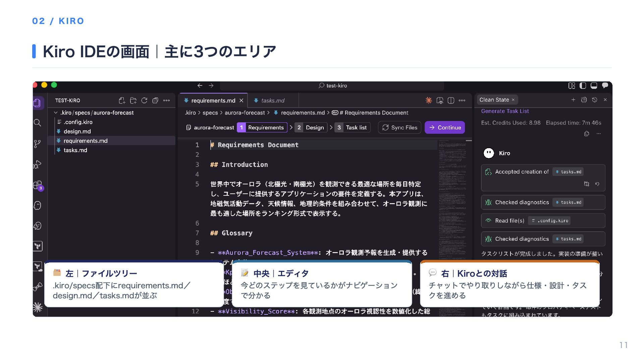This screenshot has height=362, width=644.
Task: Click the '## Introduction' heading line
Action: (x=239, y=165)
